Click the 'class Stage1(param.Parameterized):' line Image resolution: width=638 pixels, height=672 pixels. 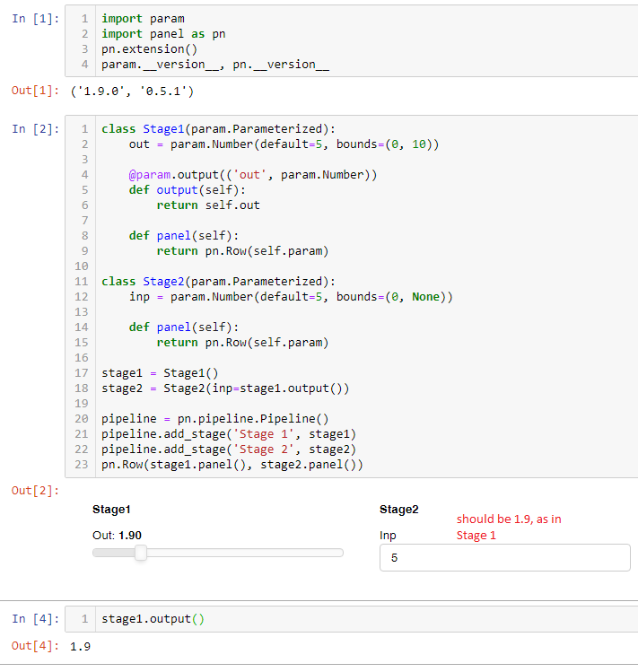[218, 129]
